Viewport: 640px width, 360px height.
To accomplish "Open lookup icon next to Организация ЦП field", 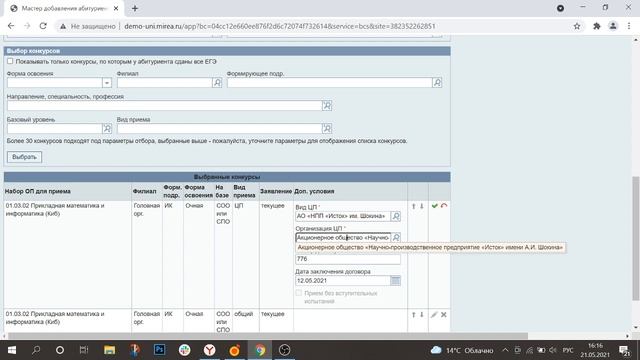I will 396,238.
